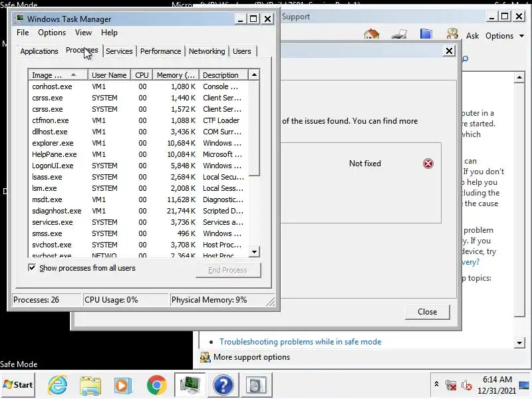532x399 pixels.
Task: Select the explorer.exe process row
Action: point(139,143)
